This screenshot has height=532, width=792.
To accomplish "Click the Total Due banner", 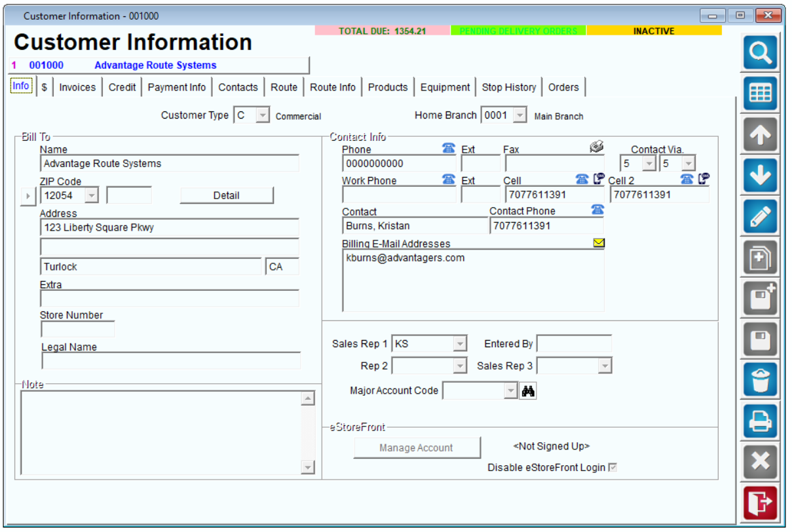I will point(383,31).
